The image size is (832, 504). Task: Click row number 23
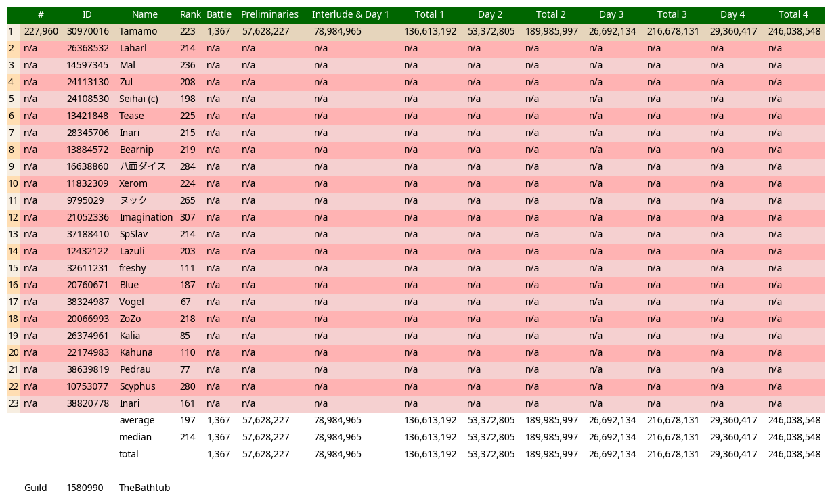[13, 403]
